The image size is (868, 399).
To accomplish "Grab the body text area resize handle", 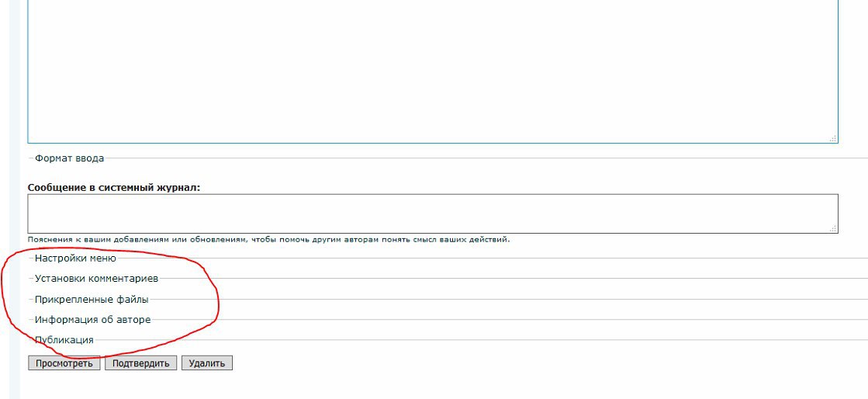I will point(833,138).
